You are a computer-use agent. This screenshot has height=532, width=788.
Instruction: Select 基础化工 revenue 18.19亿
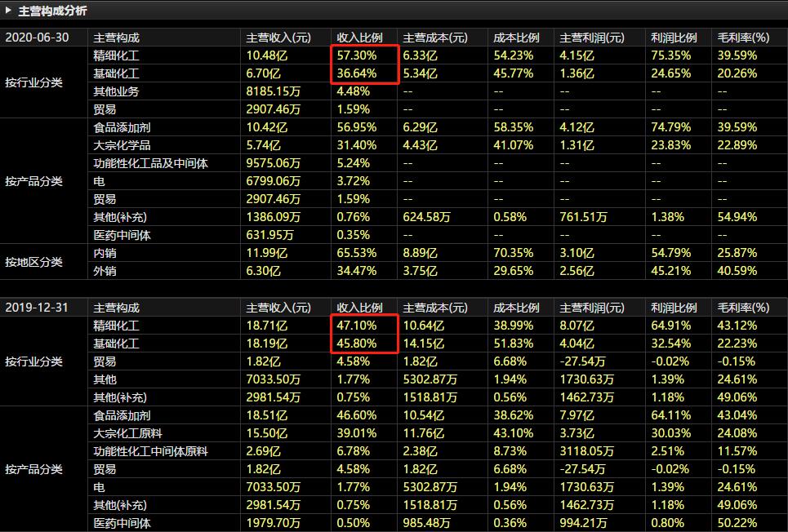pyautogui.click(x=267, y=344)
